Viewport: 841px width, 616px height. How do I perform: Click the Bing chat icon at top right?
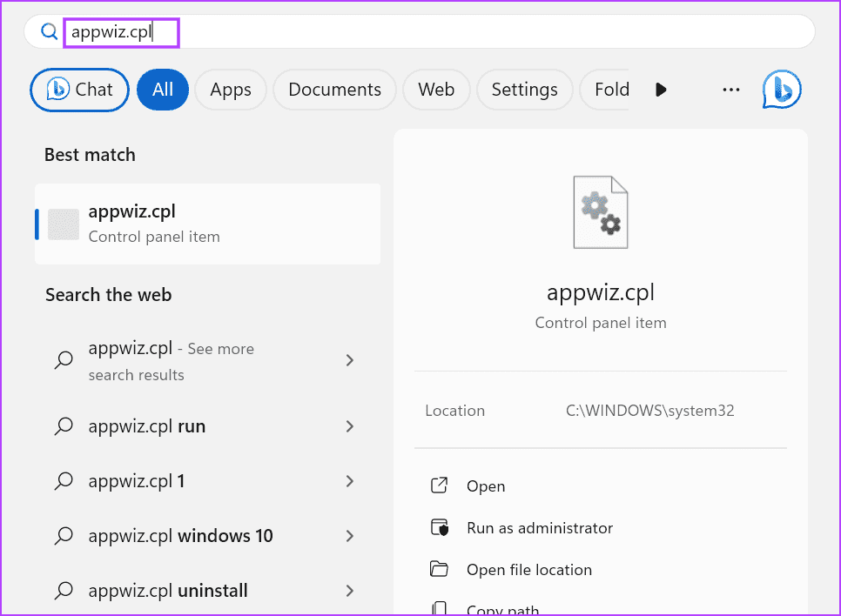tap(782, 89)
